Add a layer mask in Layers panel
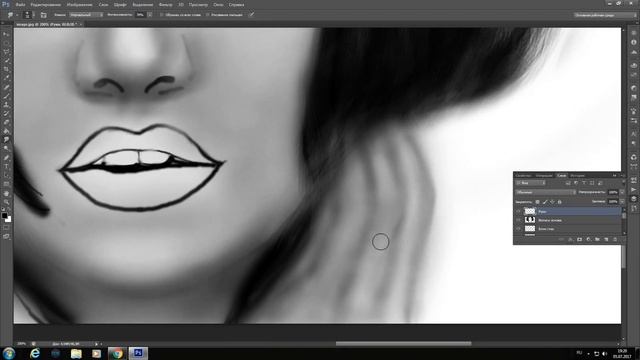 coord(580,239)
